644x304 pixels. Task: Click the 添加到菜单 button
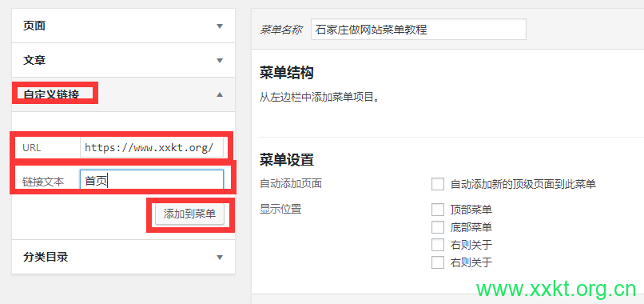(189, 214)
